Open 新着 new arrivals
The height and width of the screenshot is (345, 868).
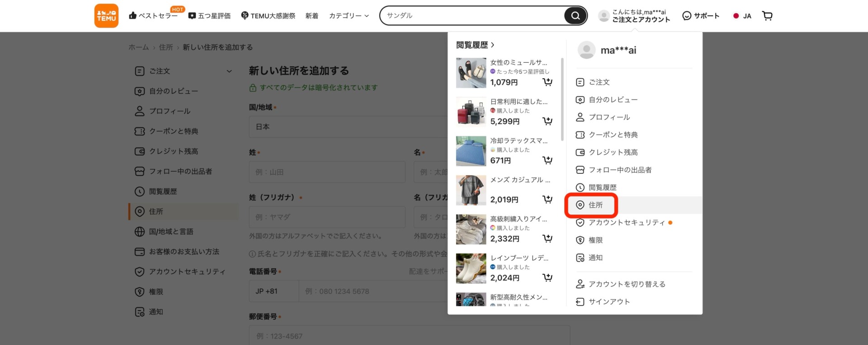point(312,16)
